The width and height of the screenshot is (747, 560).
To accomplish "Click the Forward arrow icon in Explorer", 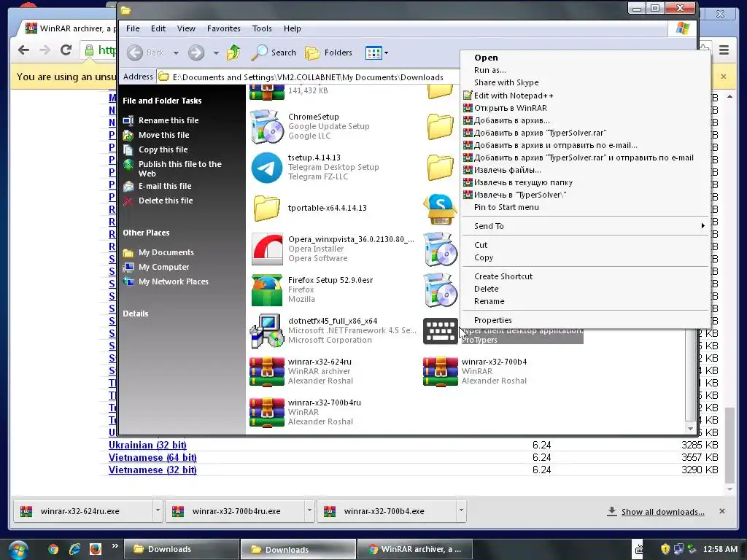I will 196,52.
